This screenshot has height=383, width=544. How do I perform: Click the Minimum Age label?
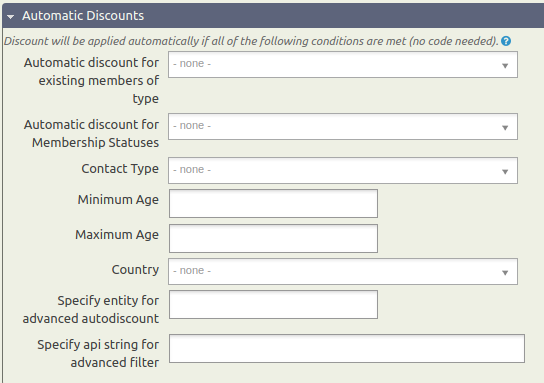pyautogui.click(x=118, y=200)
